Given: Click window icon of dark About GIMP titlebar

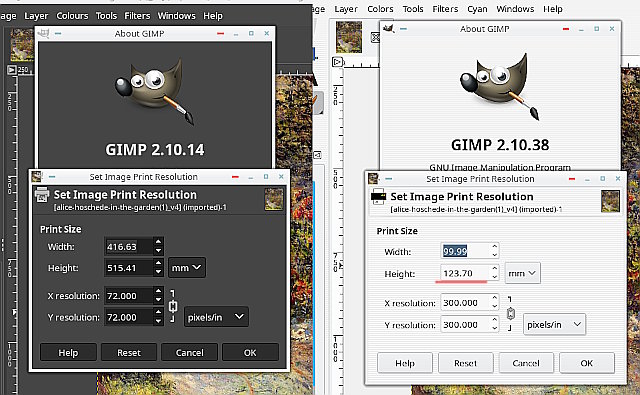Looking at the screenshot, I should tap(43, 33).
